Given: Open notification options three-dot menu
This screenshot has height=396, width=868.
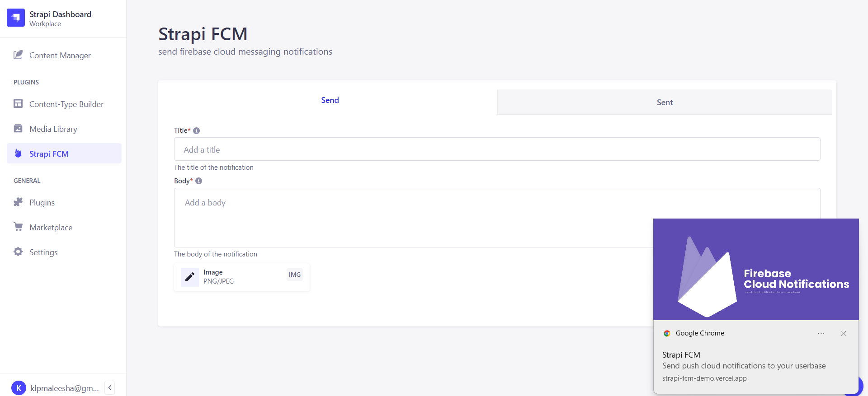Looking at the screenshot, I should [821, 333].
